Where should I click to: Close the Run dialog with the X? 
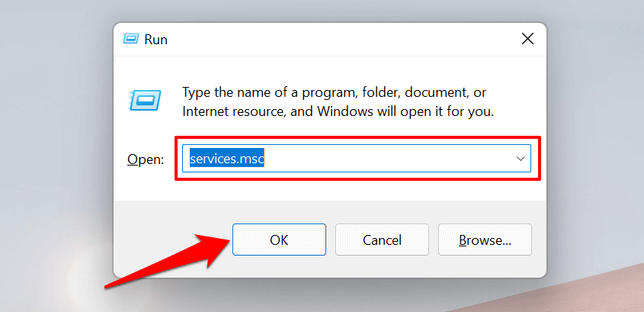click(x=527, y=38)
